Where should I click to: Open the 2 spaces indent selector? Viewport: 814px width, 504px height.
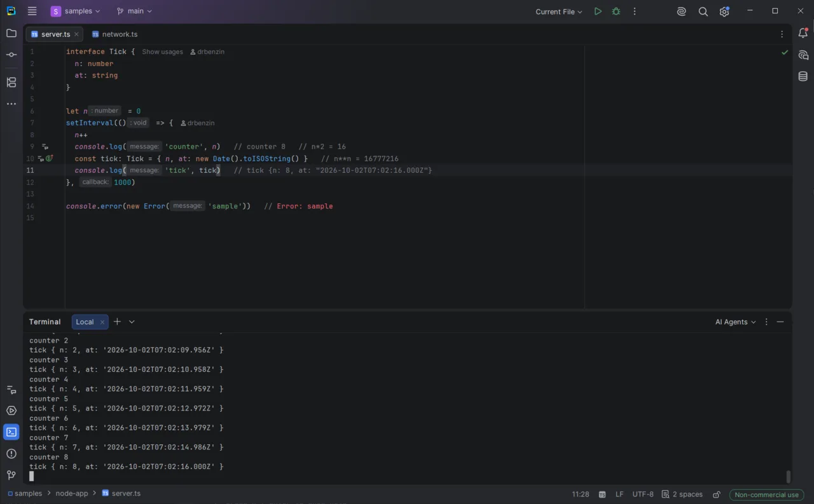coord(682,494)
